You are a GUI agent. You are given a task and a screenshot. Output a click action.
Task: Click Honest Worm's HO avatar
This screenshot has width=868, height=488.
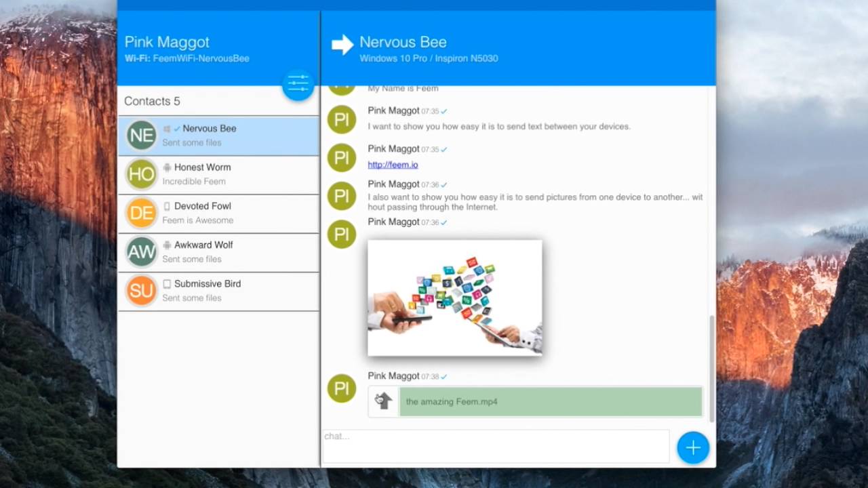(x=141, y=174)
